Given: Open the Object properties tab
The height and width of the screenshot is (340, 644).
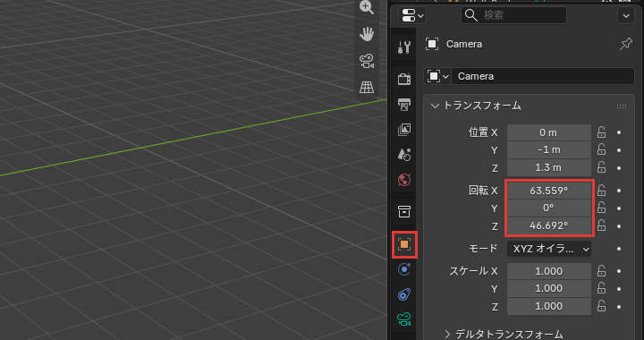Looking at the screenshot, I should pyautogui.click(x=404, y=244).
